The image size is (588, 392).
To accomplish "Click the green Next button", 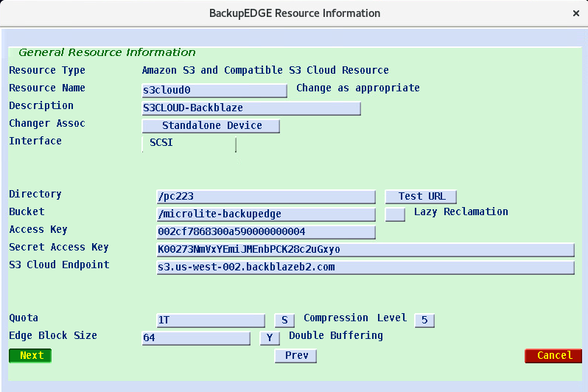I will click(30, 355).
